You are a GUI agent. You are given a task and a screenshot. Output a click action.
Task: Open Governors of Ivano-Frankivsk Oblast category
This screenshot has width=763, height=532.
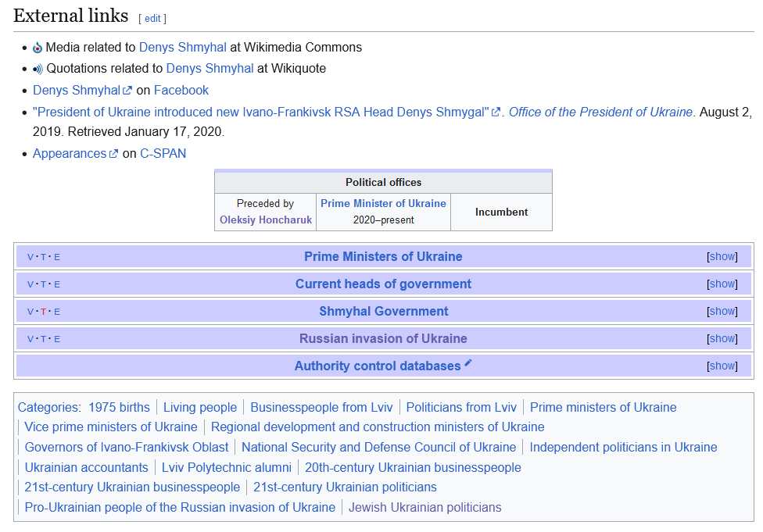[x=127, y=447]
